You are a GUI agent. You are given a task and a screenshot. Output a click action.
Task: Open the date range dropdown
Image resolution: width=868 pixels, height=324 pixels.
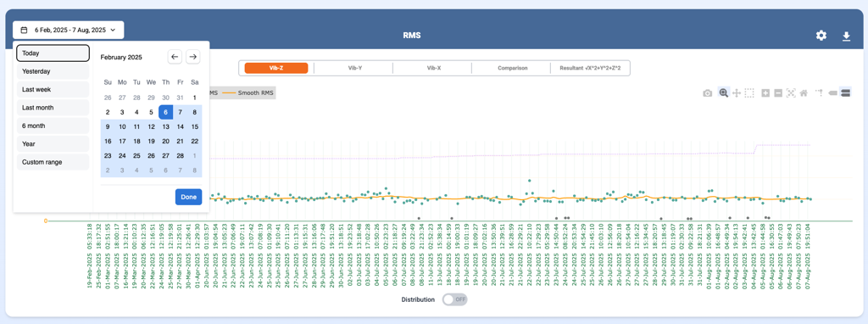[x=68, y=30]
